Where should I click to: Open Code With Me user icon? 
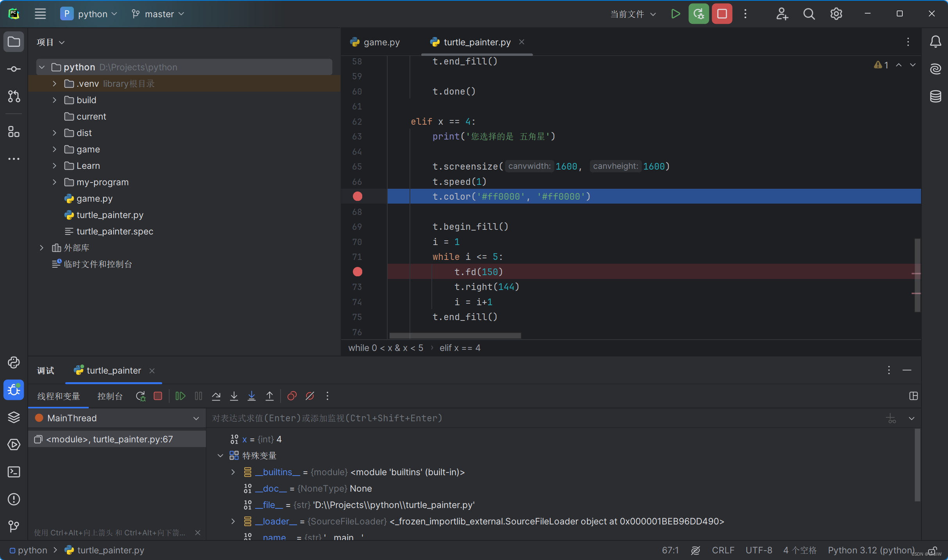[782, 14]
